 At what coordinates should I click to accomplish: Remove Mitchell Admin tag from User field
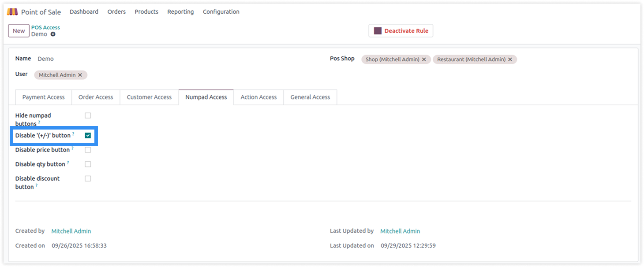coord(80,75)
